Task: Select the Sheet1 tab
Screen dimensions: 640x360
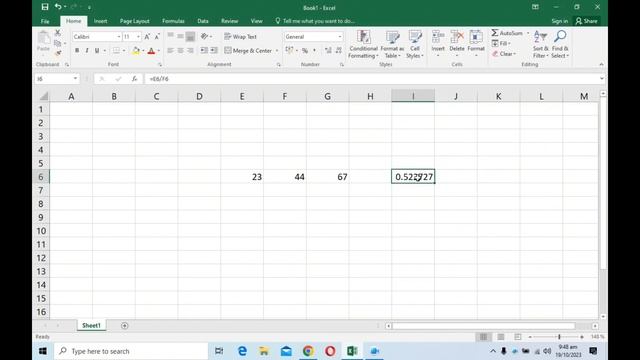Action: coord(91,325)
